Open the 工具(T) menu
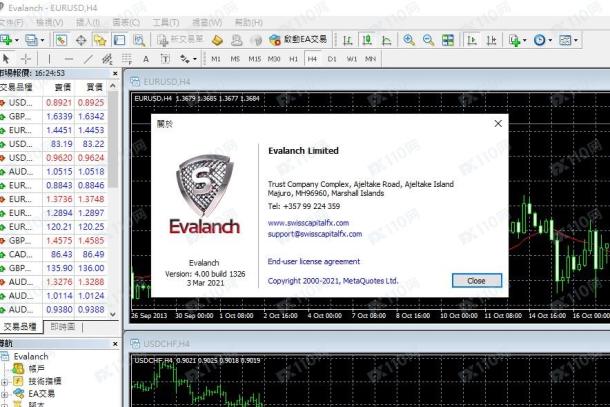The width and height of the screenshot is (610, 407). [x=165, y=23]
